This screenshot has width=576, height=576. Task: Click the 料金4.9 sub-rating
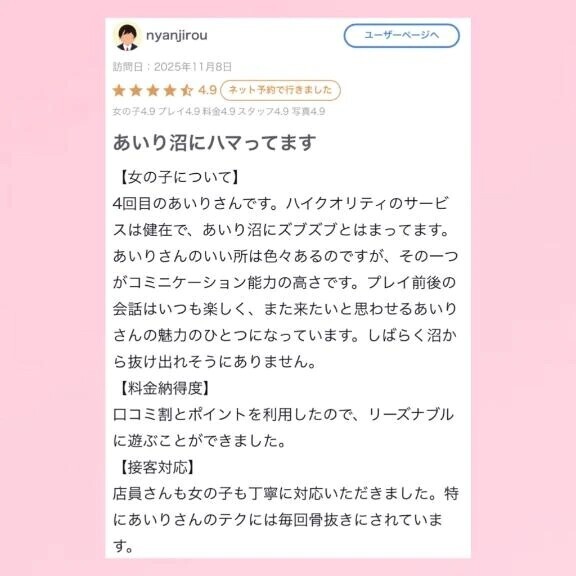(x=219, y=111)
